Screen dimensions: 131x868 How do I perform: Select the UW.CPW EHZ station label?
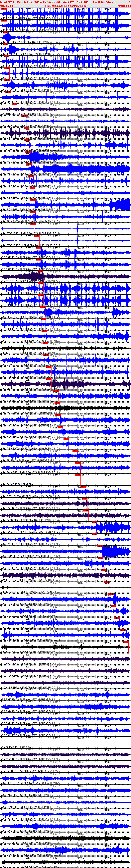tap(29, 186)
